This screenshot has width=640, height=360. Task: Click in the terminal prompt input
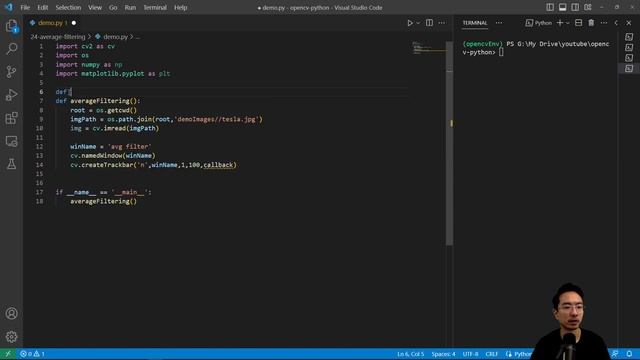pyautogui.click(x=501, y=52)
